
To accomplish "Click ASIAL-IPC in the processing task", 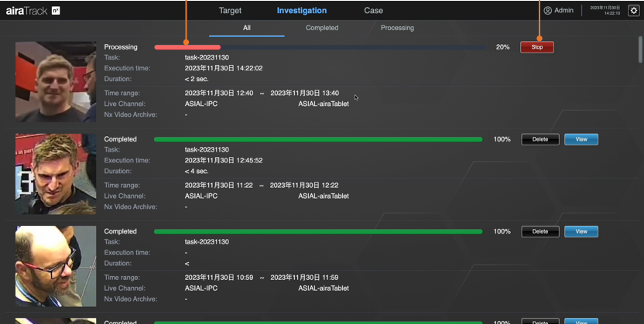I will 201,104.
